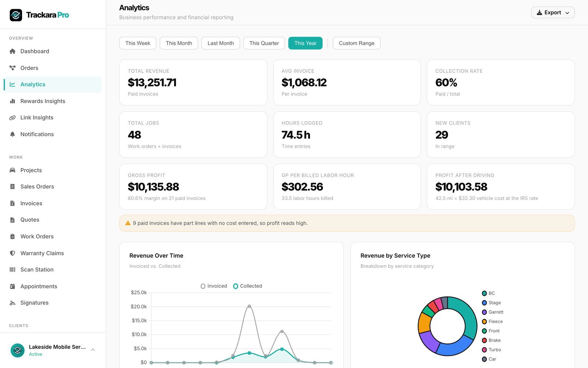The width and height of the screenshot is (588, 368).
Task: Select the Last Month range tab
Action: pos(220,43)
